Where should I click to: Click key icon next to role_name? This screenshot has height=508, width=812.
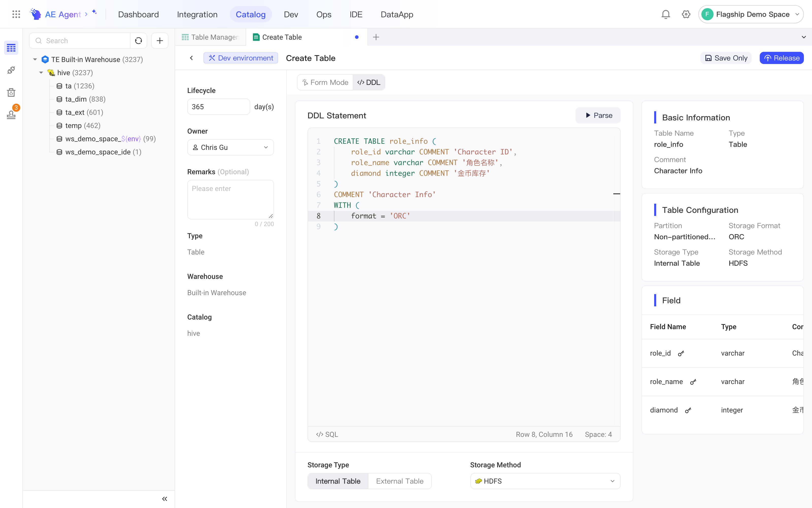coord(693,382)
